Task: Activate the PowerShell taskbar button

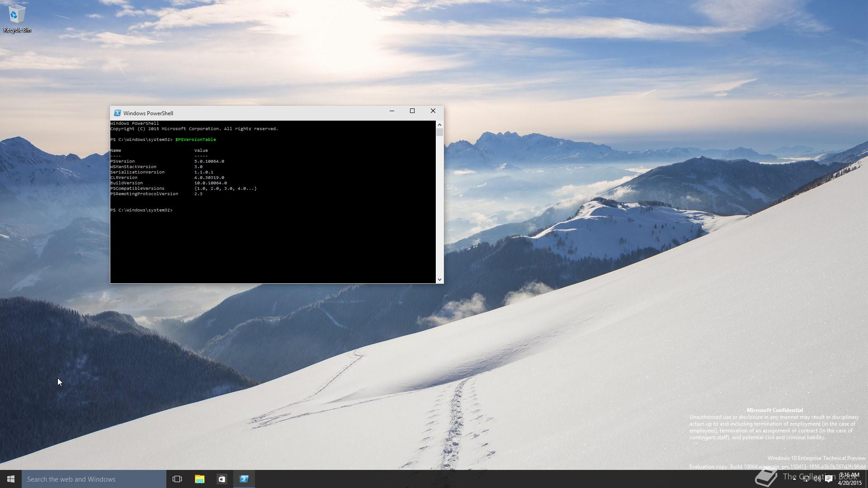Action: 244,479
